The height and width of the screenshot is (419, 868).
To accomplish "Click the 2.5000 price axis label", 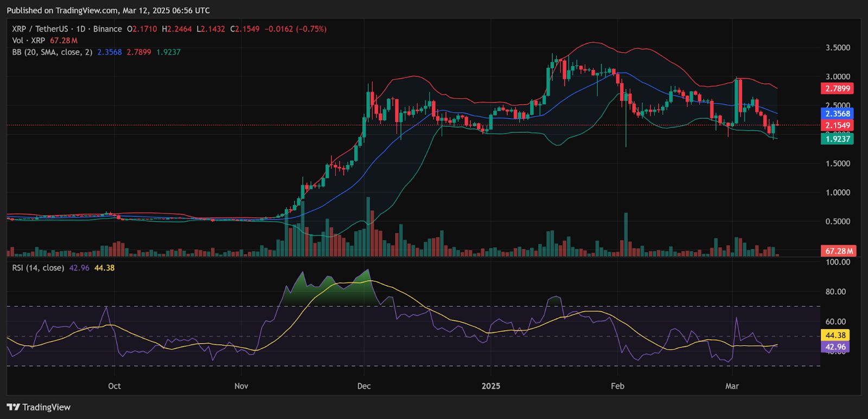I will coord(838,105).
